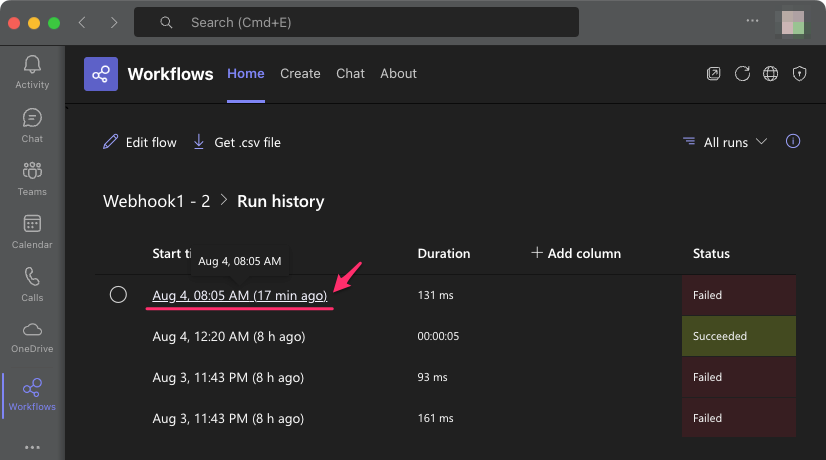
Task: Open the Chat tab in Workflows
Action: 350,74
